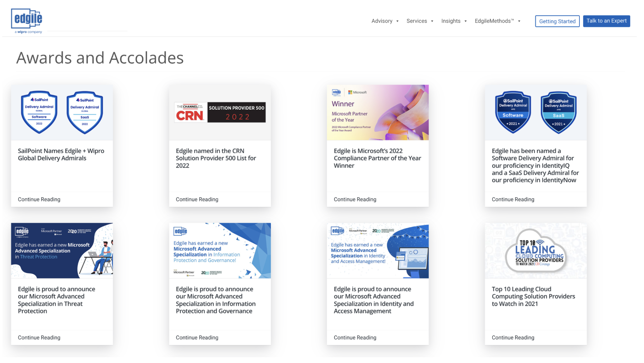
Task: Click the CRN Solution Provider 500 logo
Action: 220,112
